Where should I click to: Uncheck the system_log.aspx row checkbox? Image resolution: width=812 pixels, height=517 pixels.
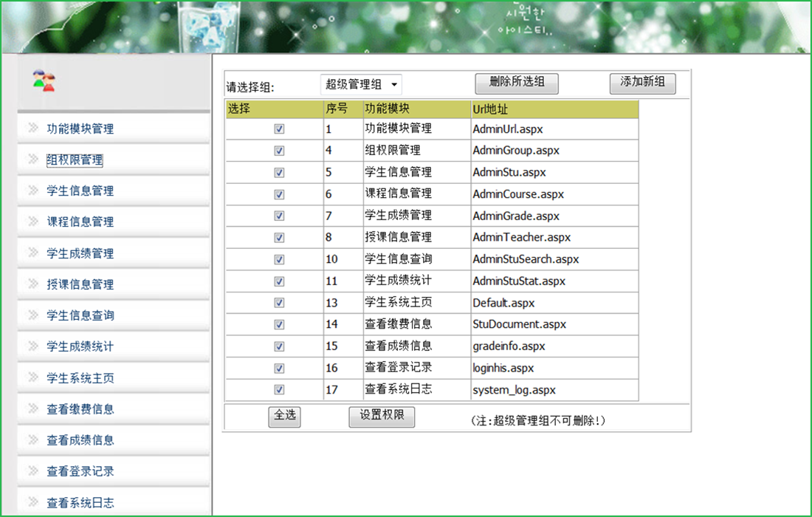click(x=279, y=390)
